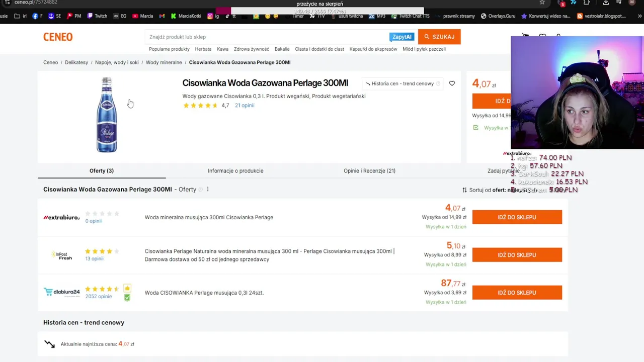The width and height of the screenshot is (644, 362).
Task: Click the info icon next to Oferty heading
Action: click(201, 190)
